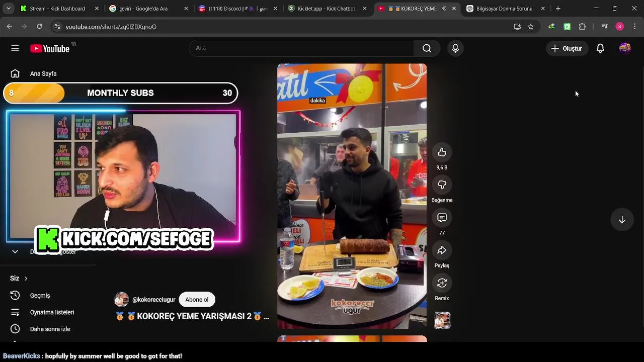Open the account avatar menu
Viewport: 644px width, 362px height.
[x=625, y=48]
